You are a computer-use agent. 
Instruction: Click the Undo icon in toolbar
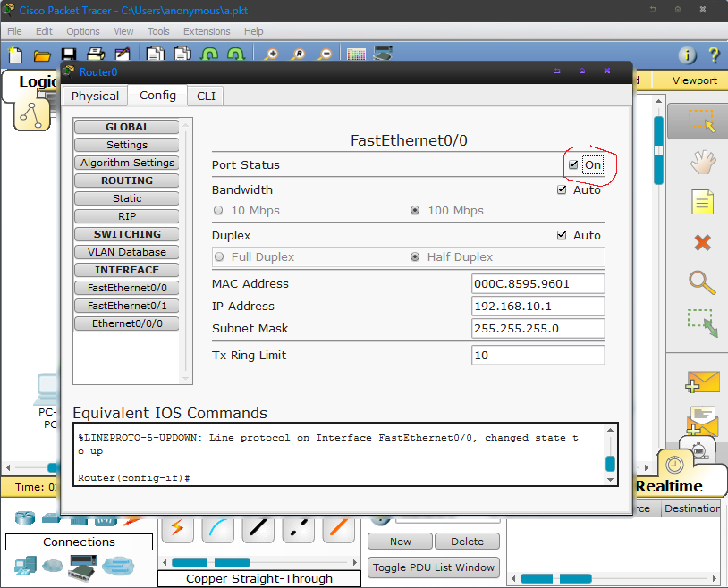209,55
